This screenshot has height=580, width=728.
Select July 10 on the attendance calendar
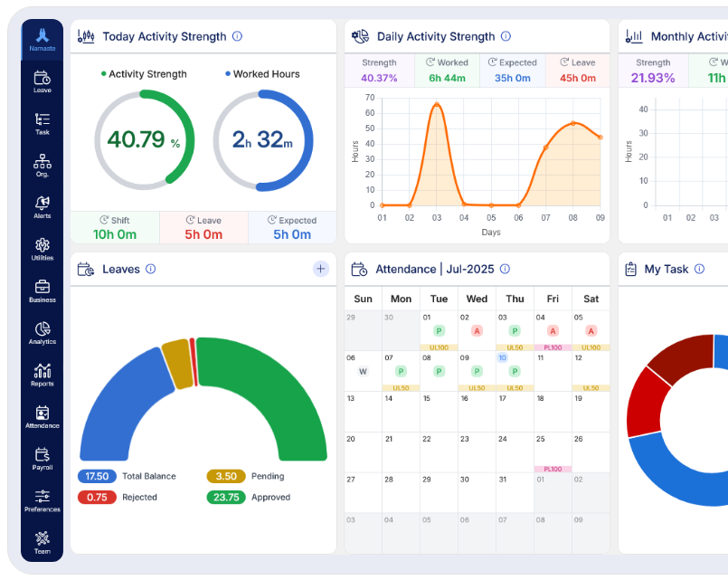[505, 358]
